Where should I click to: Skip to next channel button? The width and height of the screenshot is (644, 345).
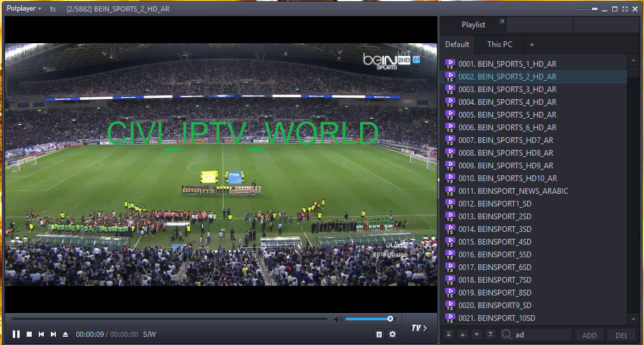tap(53, 334)
